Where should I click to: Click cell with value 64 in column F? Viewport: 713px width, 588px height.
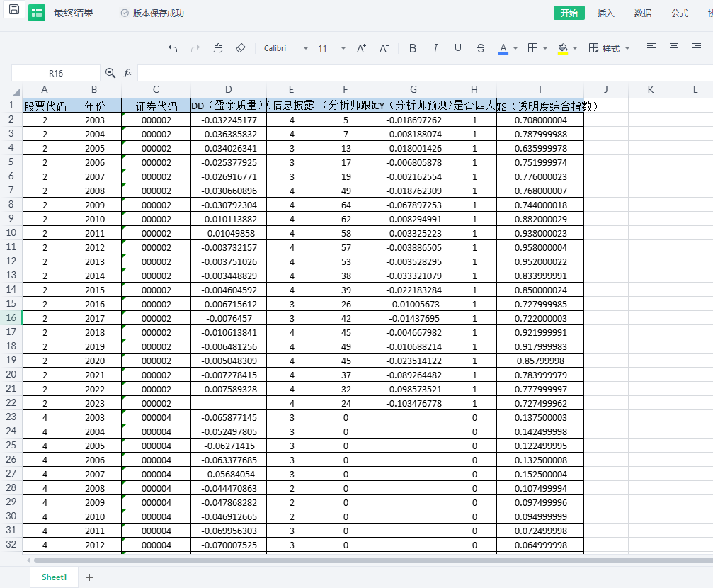click(x=346, y=205)
